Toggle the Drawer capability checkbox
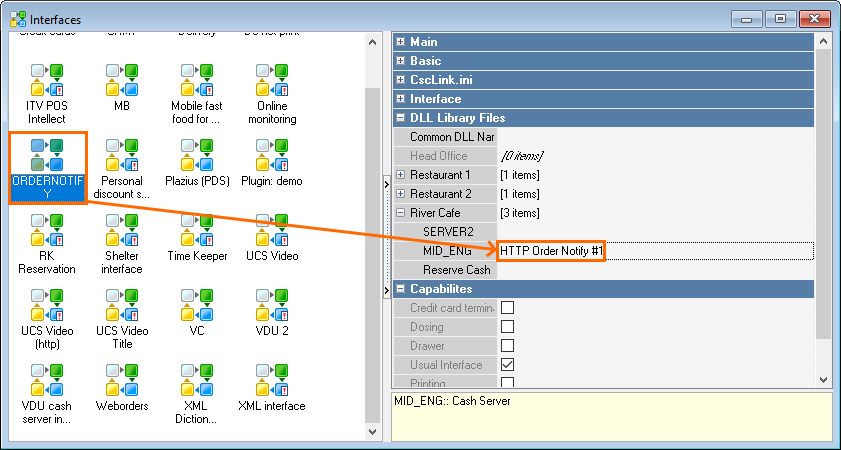Viewport: 841px width, 450px height. pyautogui.click(x=507, y=345)
